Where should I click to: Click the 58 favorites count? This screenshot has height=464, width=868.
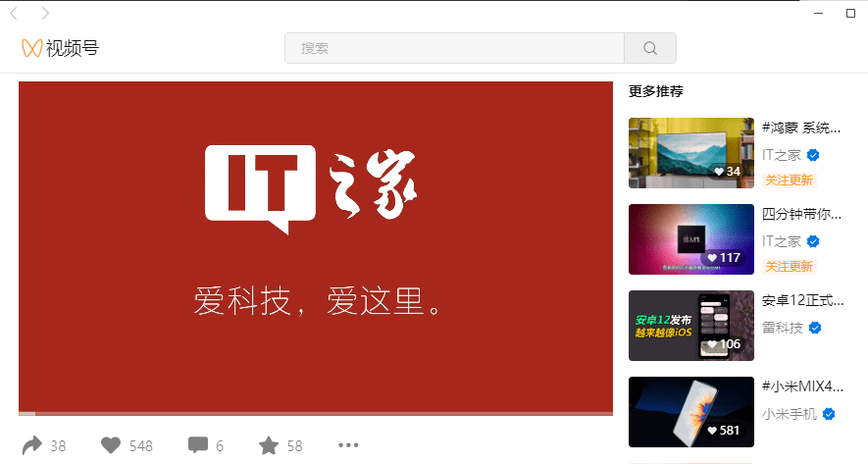tap(294, 446)
